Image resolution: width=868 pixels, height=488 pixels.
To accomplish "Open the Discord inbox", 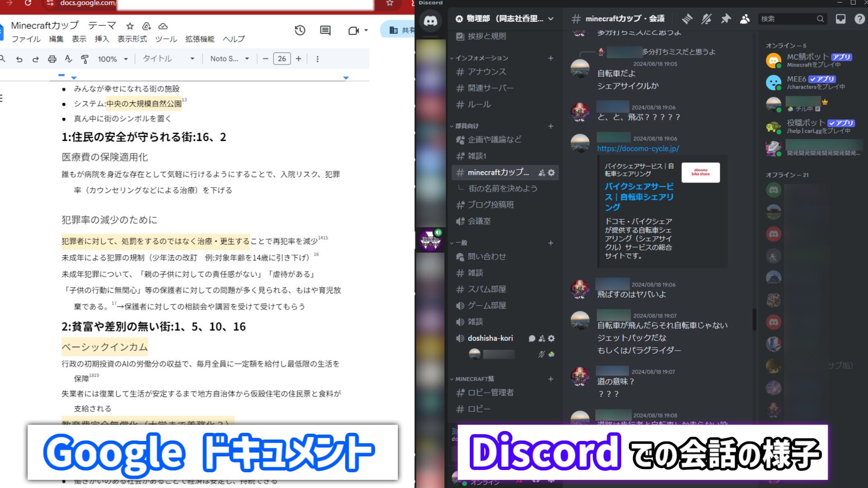I will pos(840,19).
